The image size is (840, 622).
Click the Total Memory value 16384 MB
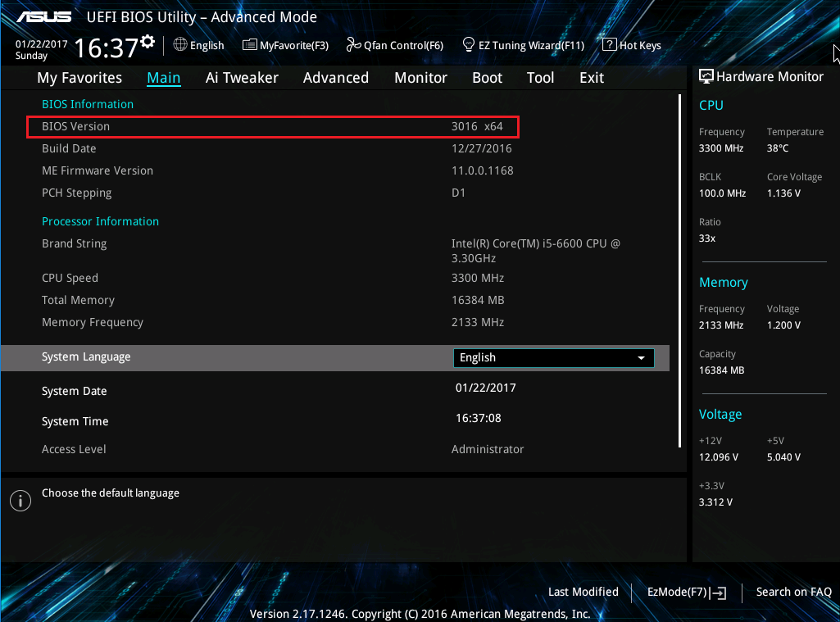pos(478,300)
